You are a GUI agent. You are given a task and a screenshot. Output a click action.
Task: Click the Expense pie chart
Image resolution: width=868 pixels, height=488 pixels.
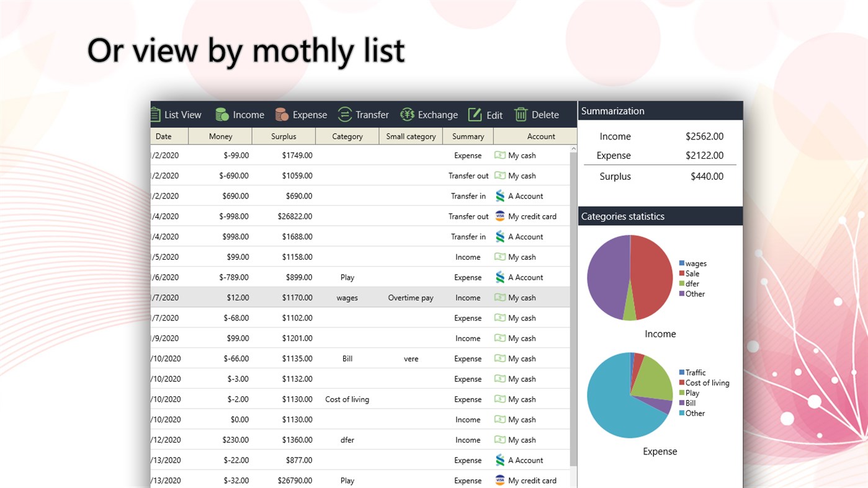[629, 395]
